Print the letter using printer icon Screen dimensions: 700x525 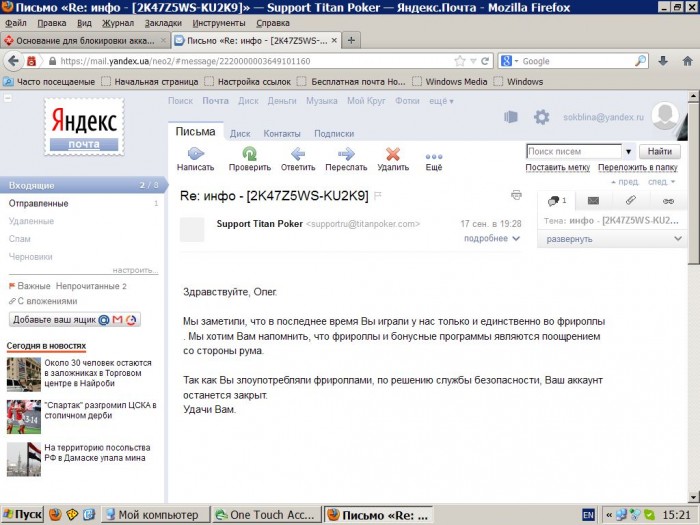516,195
